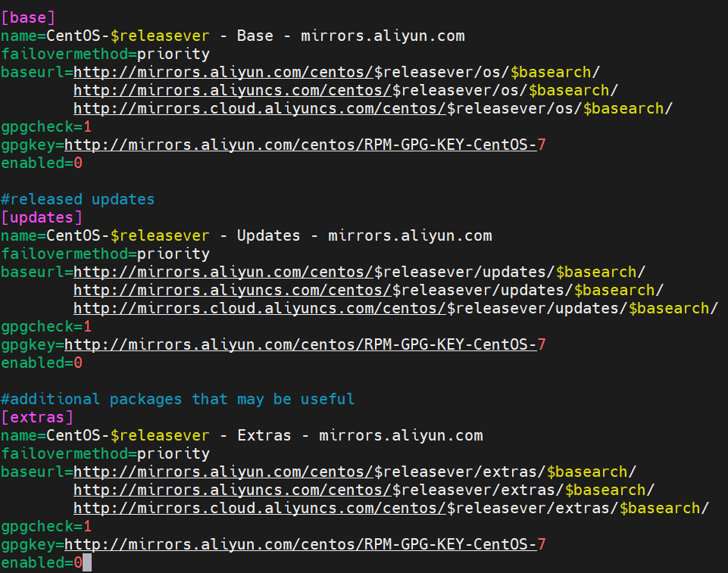Image resolution: width=728 pixels, height=573 pixels.
Task: Click 'enabled=0' in the base section
Action: pos(42,163)
